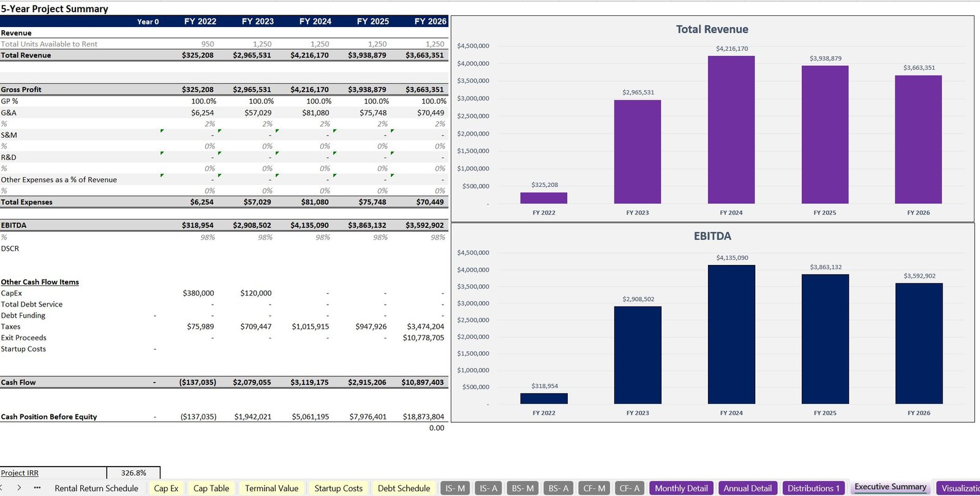Click the Project IRR value cell 326.8%
980x496 pixels.
pyautogui.click(x=134, y=473)
